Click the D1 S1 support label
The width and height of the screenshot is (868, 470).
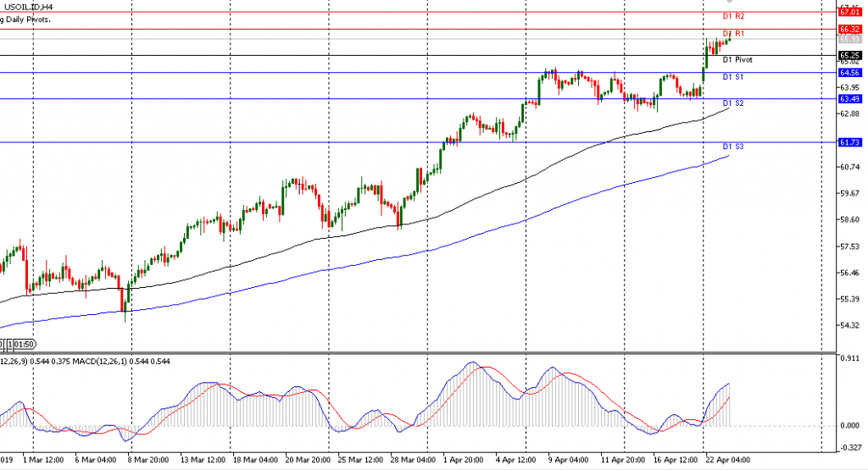[x=733, y=77]
